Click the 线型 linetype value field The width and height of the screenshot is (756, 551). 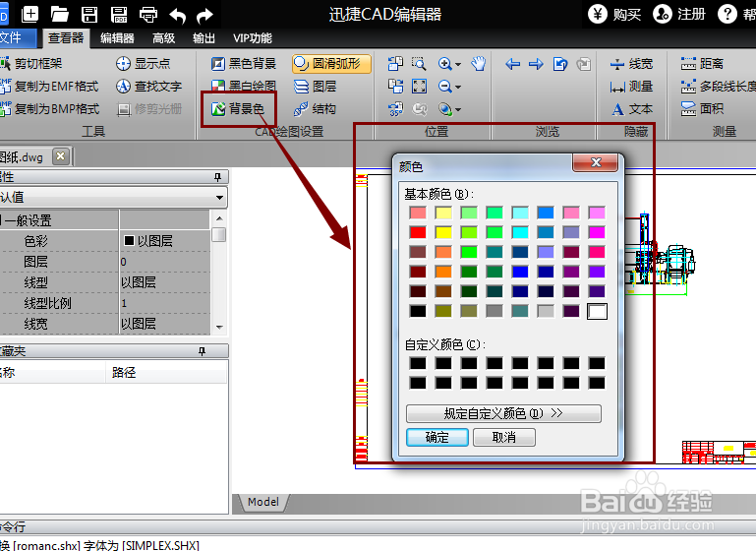[164, 282]
